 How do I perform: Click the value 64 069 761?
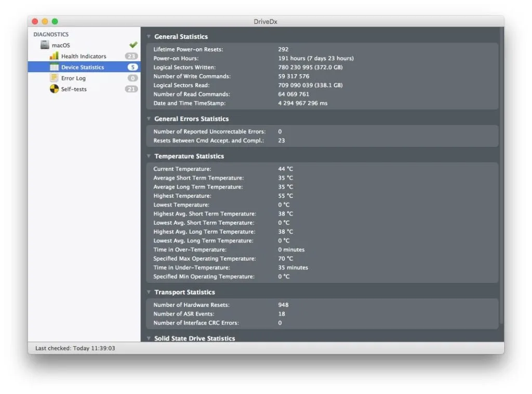pos(294,94)
